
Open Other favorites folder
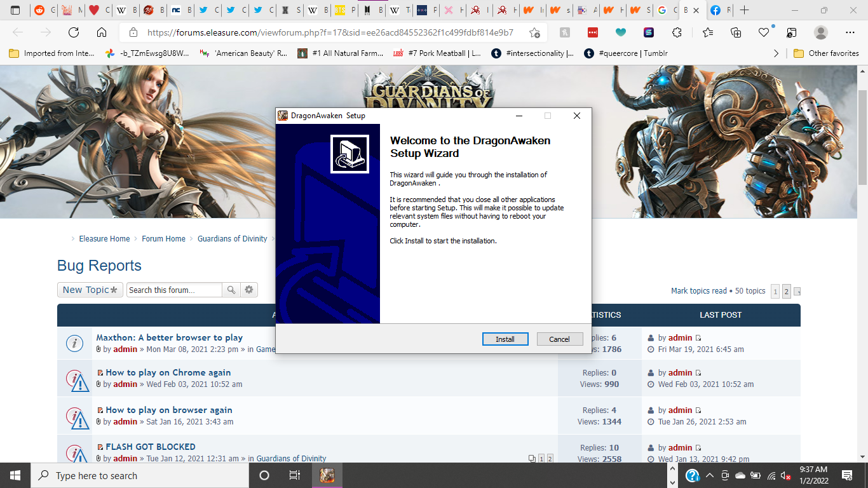[826, 53]
